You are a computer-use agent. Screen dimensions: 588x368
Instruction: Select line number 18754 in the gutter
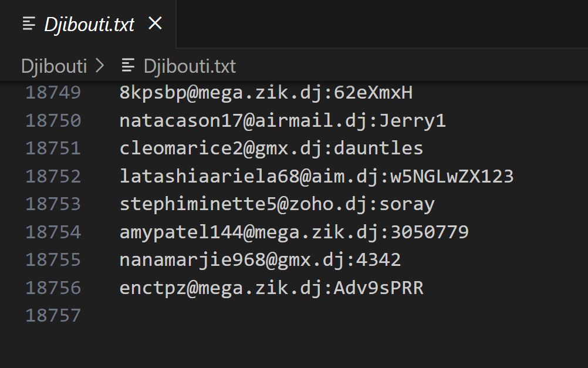click(x=53, y=232)
